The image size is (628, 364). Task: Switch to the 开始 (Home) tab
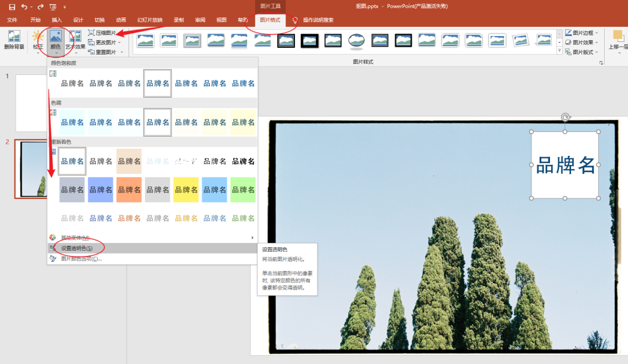coord(35,20)
